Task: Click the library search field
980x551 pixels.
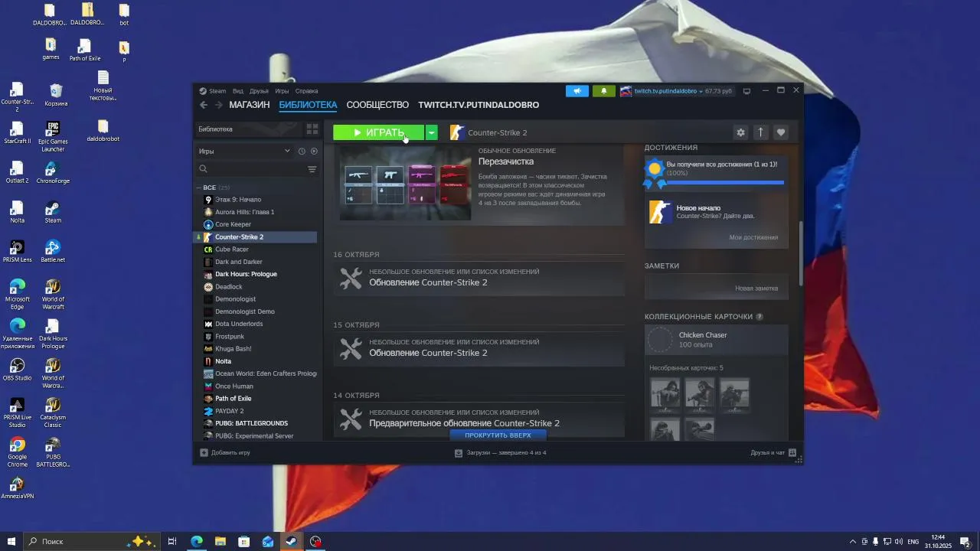Action: click(250, 169)
